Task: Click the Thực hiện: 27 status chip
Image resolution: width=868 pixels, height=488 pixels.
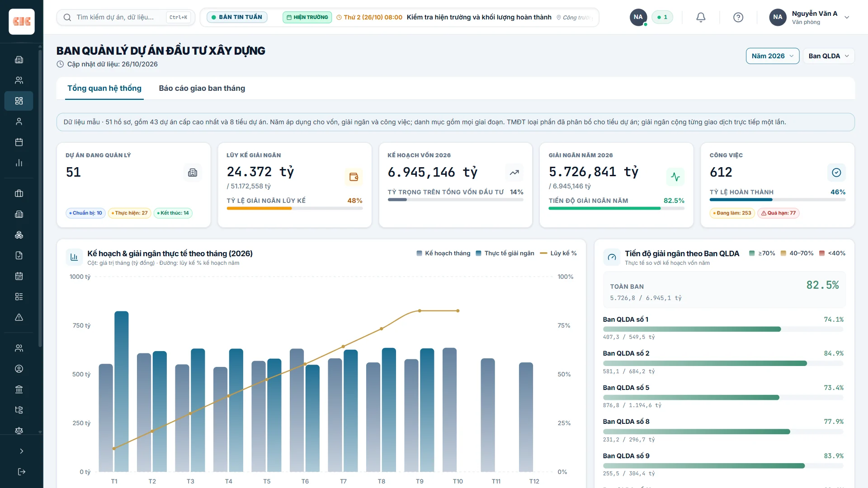Action: (x=130, y=213)
